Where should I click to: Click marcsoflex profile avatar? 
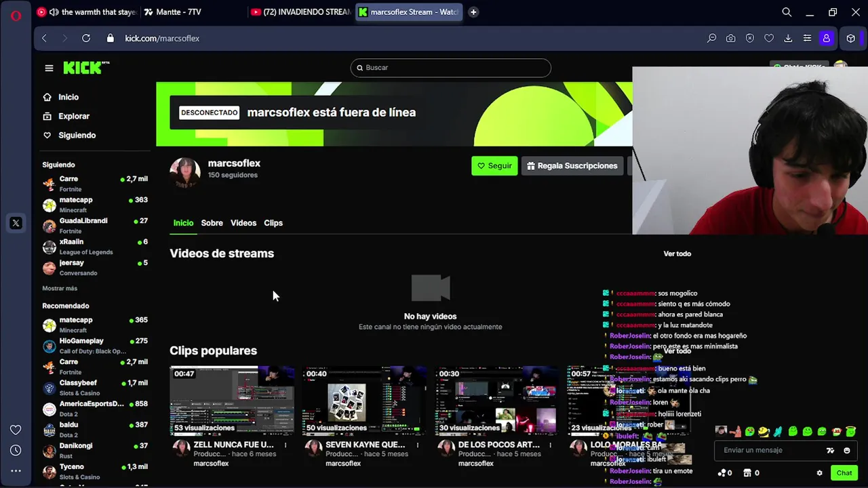pyautogui.click(x=184, y=173)
